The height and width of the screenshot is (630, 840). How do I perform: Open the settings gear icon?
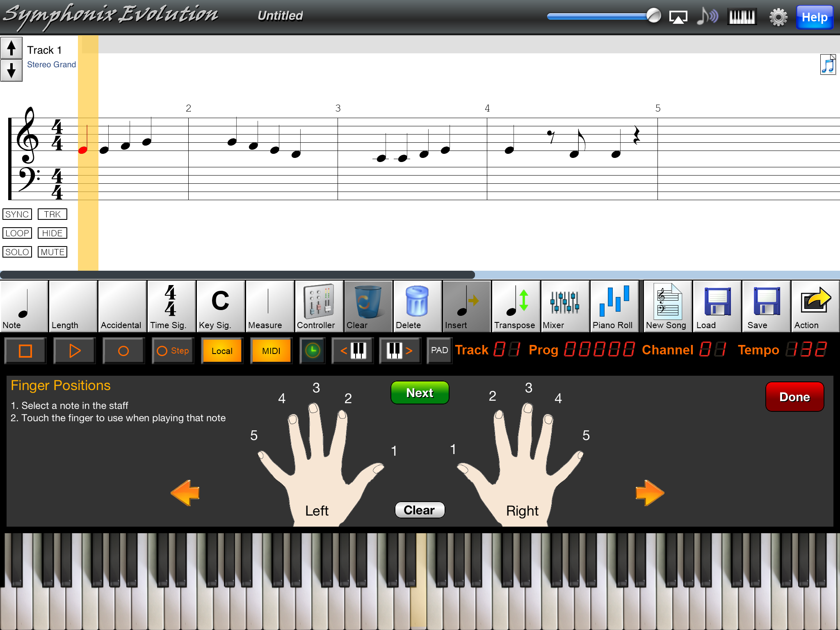coord(778,17)
